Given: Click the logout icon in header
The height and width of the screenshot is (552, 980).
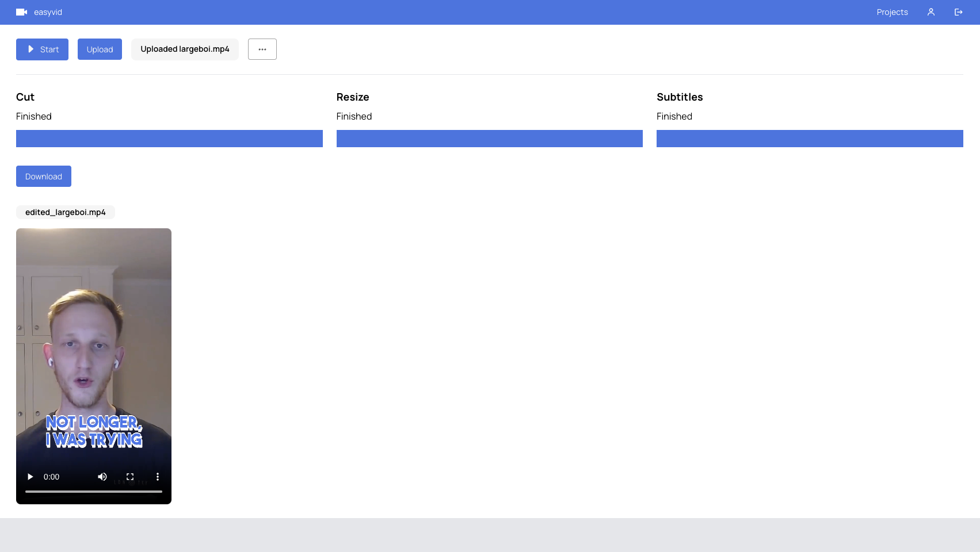Looking at the screenshot, I should (958, 12).
